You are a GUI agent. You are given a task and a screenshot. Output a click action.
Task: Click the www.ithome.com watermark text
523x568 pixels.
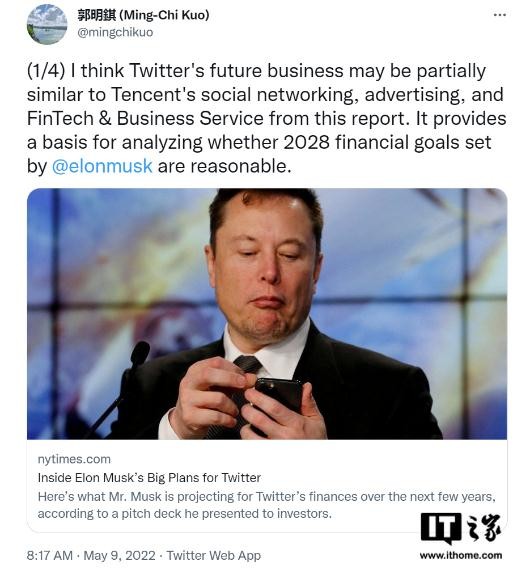pos(461,555)
